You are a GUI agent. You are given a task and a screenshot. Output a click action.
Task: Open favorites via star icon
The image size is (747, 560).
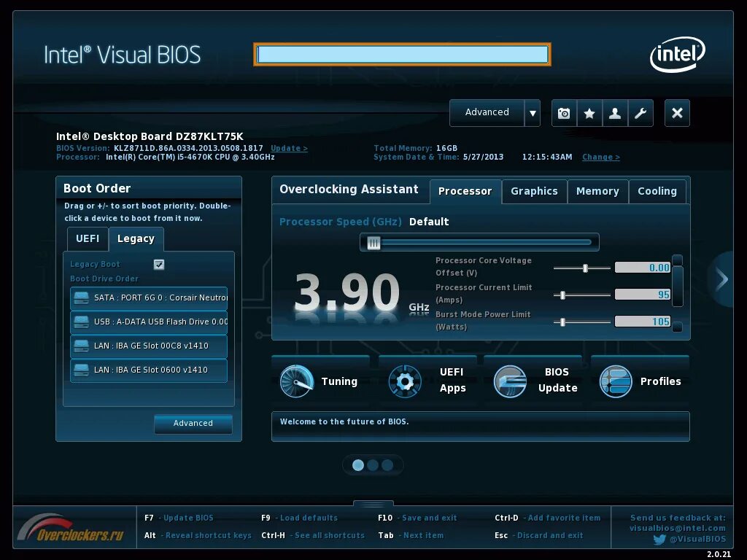(x=589, y=113)
